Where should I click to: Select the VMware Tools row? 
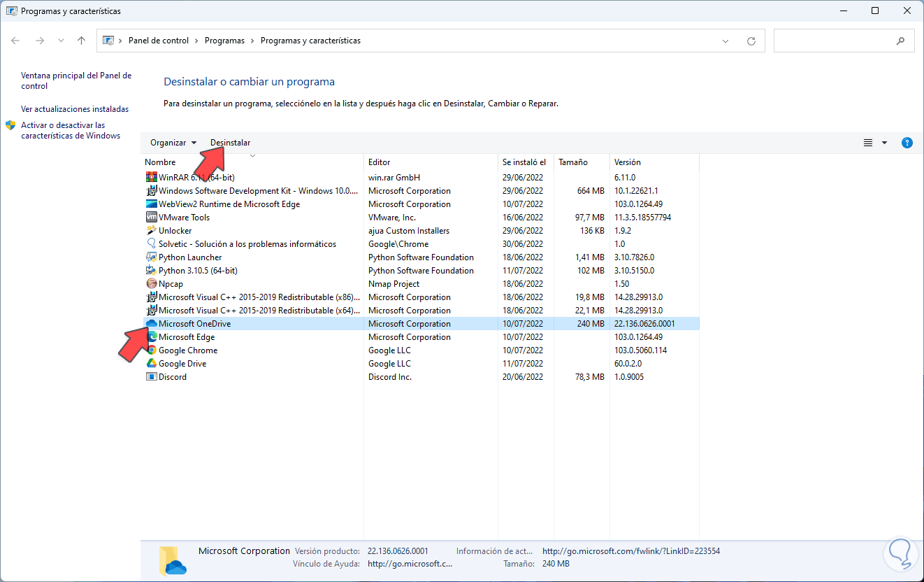pyautogui.click(x=420, y=218)
